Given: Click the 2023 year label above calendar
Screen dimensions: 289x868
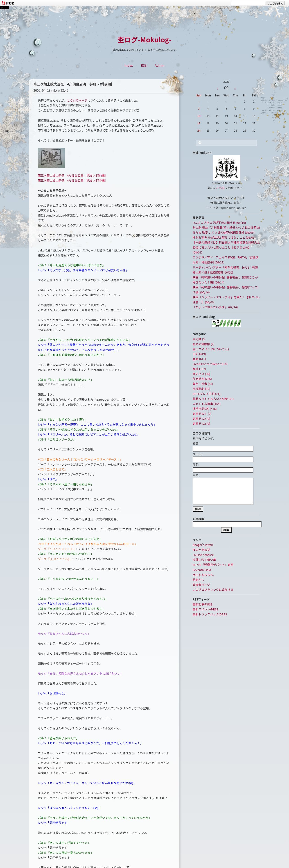Looking at the screenshot, I should [226, 82].
